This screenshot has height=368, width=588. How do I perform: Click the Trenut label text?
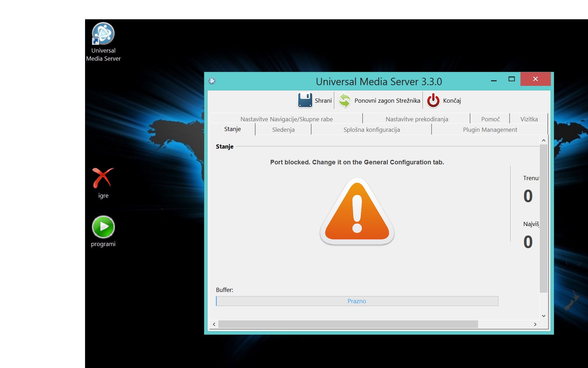coord(531,178)
